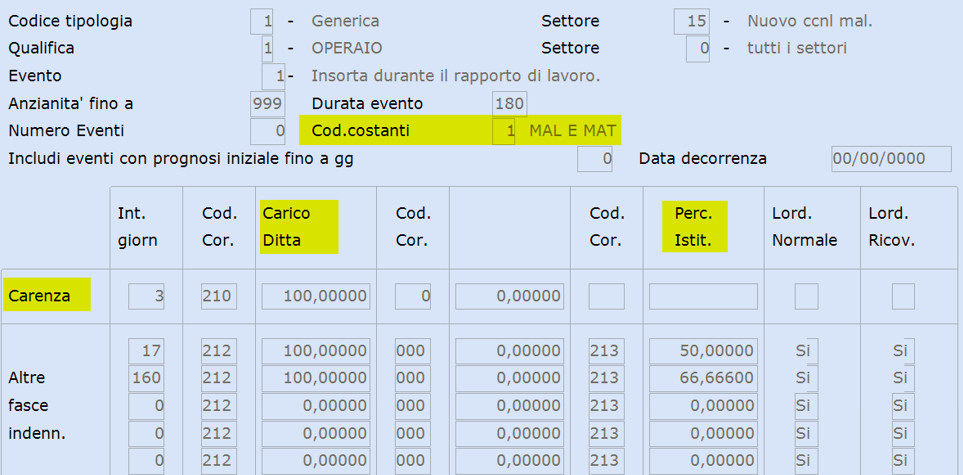This screenshot has width=963, height=475.
Task: Click the Carenza Cod. Cor. field showing 0
Action: click(x=413, y=296)
